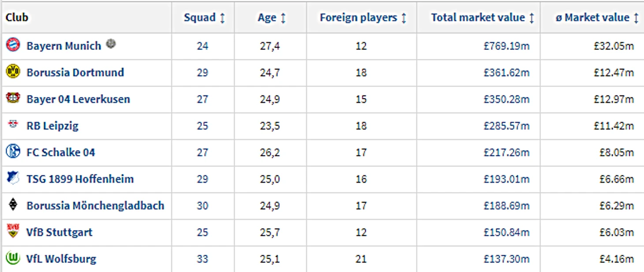644x272 pixels.
Task: Open the Bayern Munich club link
Action: (64, 46)
